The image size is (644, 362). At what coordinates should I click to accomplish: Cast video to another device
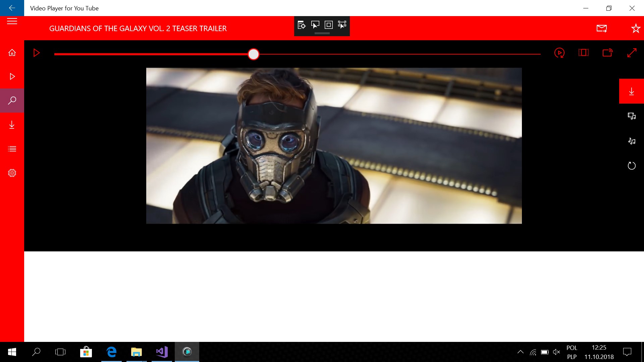coord(607,53)
